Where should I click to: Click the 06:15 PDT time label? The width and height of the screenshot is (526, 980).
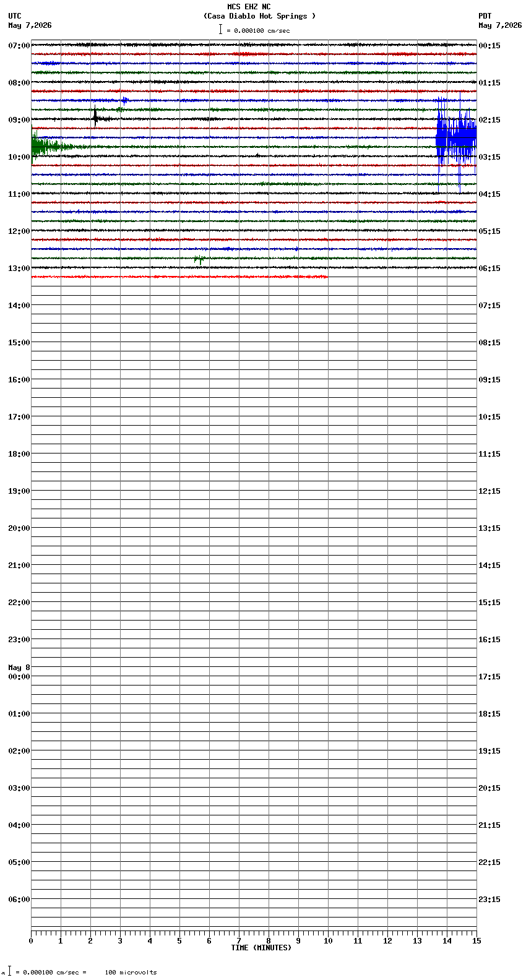[x=489, y=269]
